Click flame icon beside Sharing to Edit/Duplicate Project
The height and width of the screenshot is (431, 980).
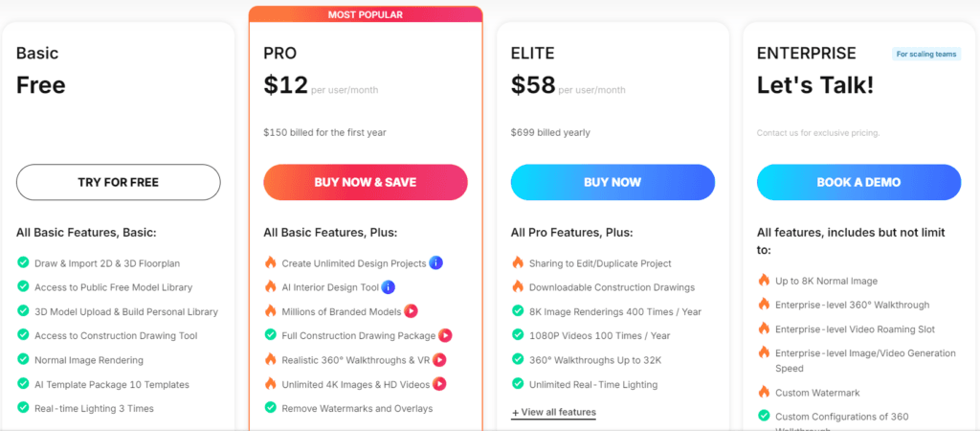tap(518, 262)
